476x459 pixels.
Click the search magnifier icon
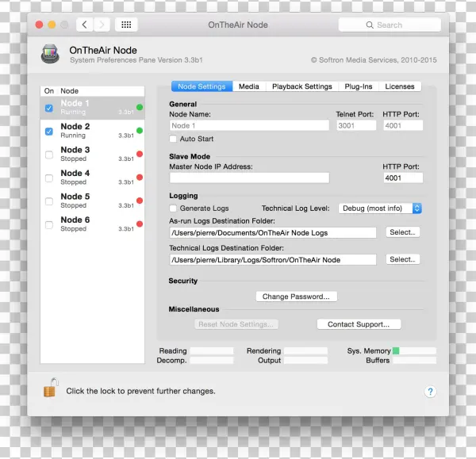370,25
